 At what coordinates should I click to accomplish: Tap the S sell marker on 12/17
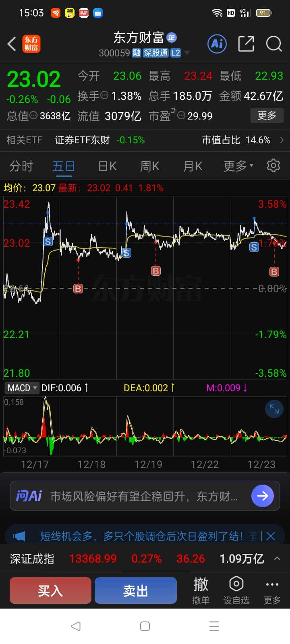(x=48, y=242)
